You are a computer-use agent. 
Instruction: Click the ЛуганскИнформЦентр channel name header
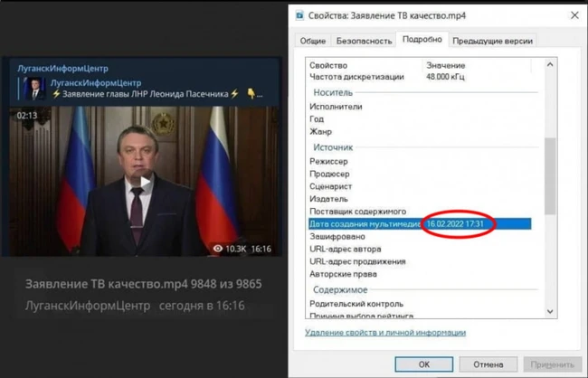coord(62,68)
